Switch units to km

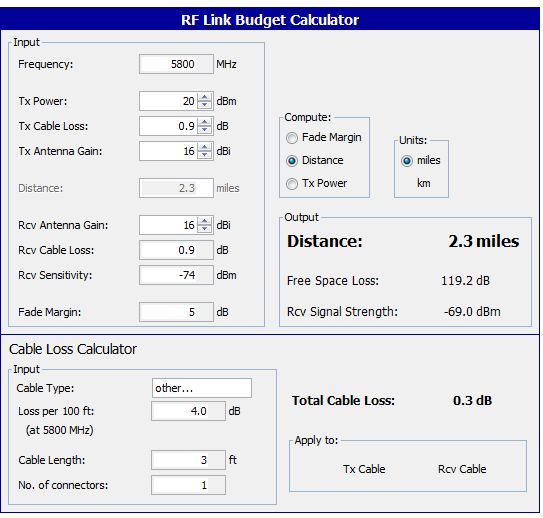[424, 183]
